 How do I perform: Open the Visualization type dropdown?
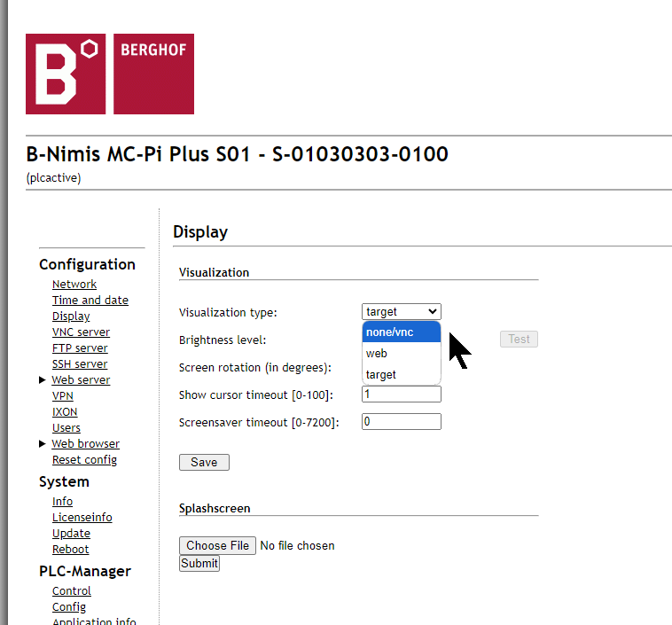(401, 312)
